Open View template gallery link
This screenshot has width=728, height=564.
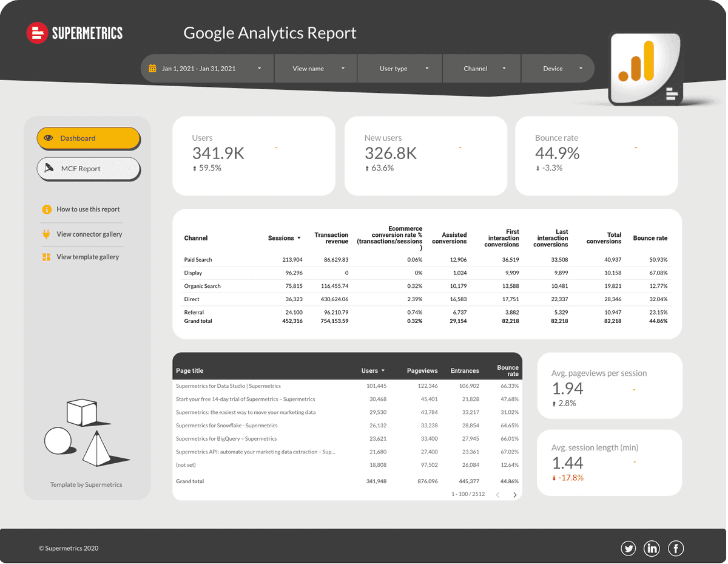88,257
